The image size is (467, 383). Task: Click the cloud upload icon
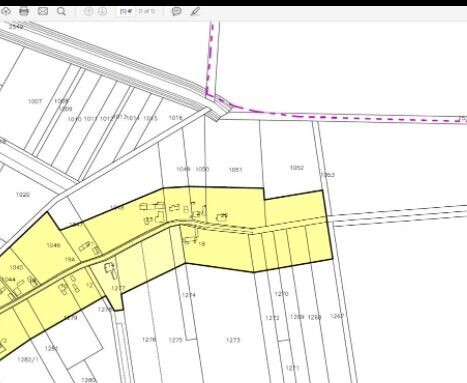click(x=6, y=11)
